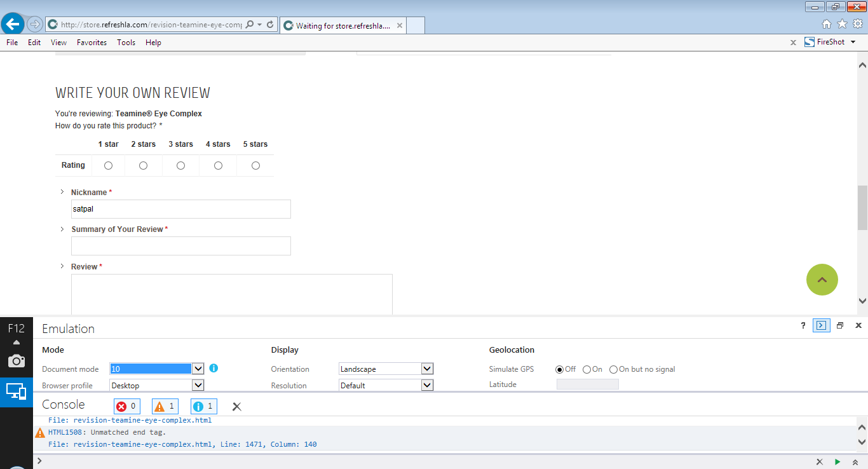This screenshot has height=469, width=868.
Task: Toggle the console info messages filter
Action: point(204,407)
